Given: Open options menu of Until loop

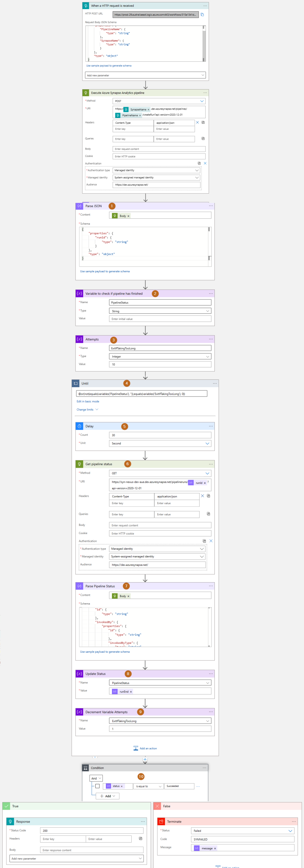Looking at the screenshot, I should (215, 383).
